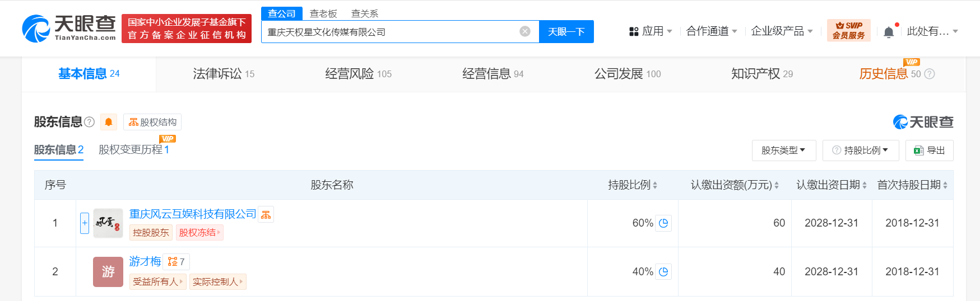Screen dimensions: 980x301
Task: Click the help icon beside 股东信息 heading
Action: point(89,121)
